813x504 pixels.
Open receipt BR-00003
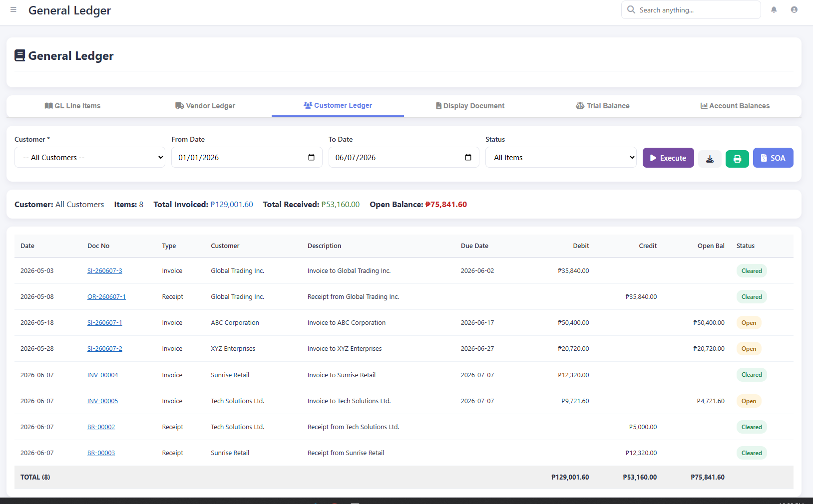point(101,453)
